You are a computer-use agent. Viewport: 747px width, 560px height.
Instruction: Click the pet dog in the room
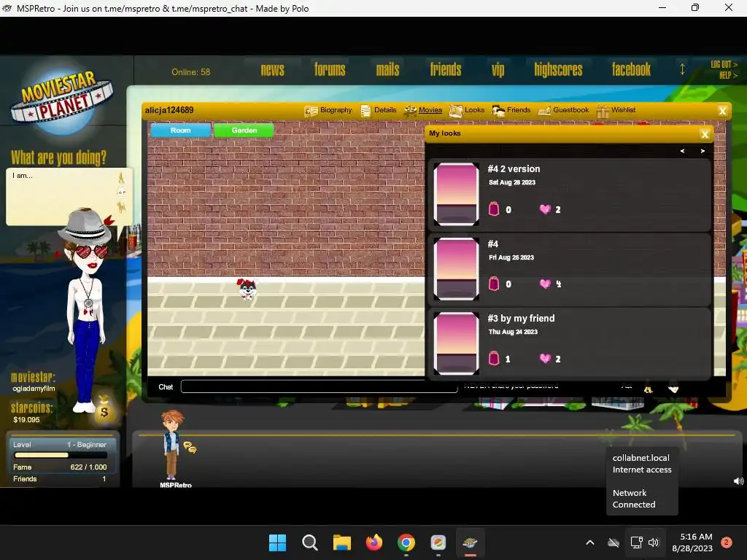[x=247, y=289]
